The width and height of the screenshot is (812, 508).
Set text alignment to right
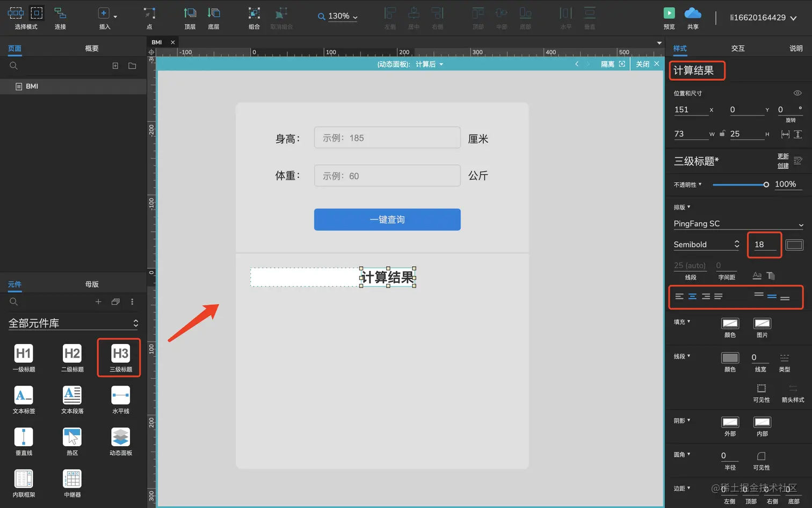pyautogui.click(x=705, y=296)
